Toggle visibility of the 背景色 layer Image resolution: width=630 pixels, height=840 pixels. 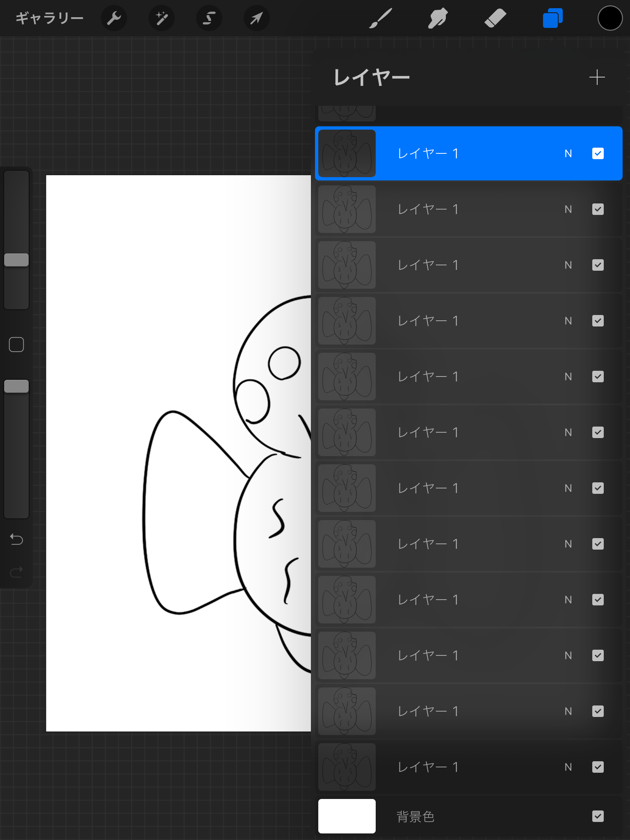pos(598,816)
